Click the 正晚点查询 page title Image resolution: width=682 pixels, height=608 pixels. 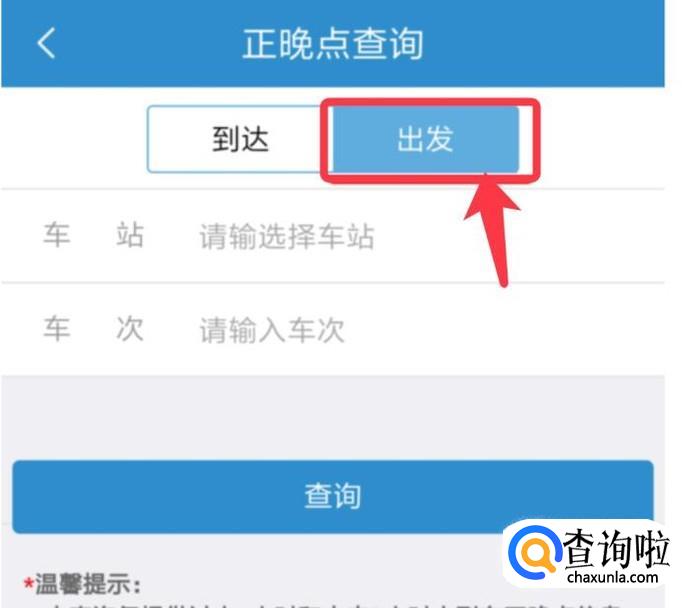[333, 43]
